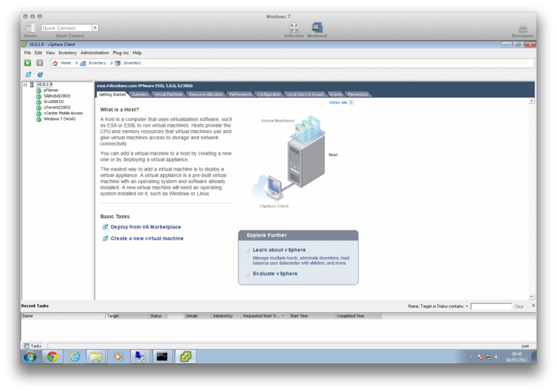Click the gray forward navigation button
This screenshot has width=557, height=392.
(40, 63)
